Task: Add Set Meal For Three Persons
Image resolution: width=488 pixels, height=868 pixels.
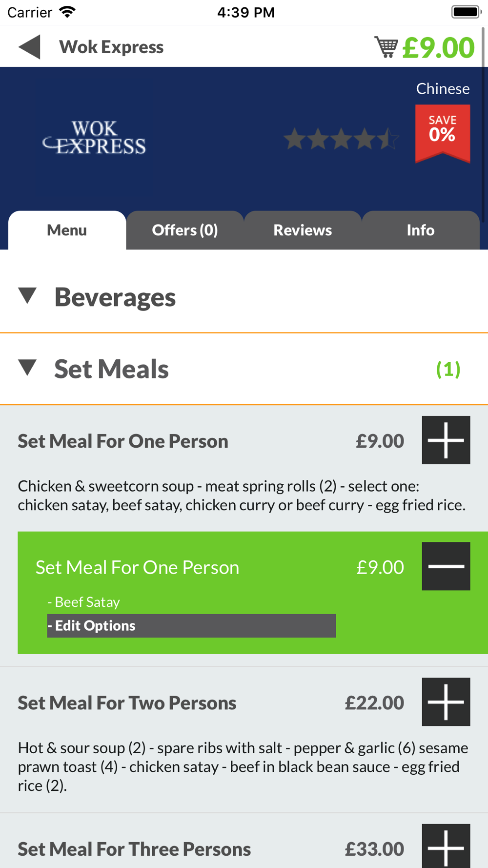Action: pyautogui.click(x=446, y=846)
